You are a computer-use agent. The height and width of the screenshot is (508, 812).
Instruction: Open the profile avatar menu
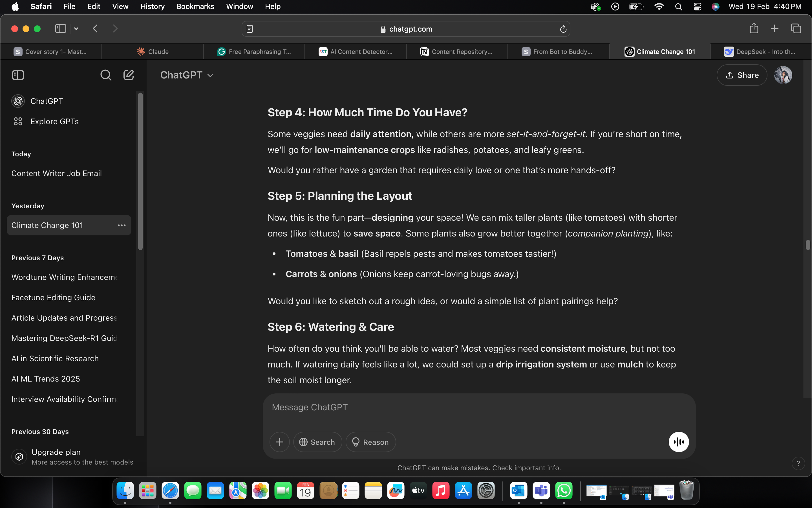783,75
